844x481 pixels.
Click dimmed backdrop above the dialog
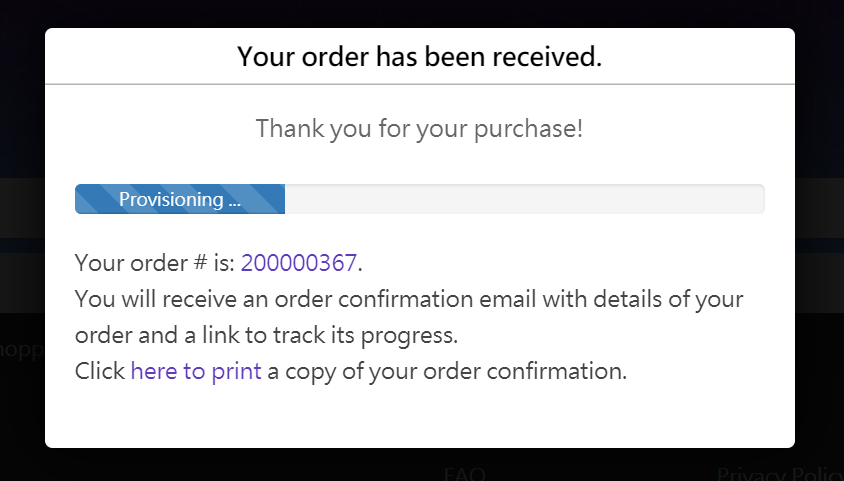tap(420, 13)
